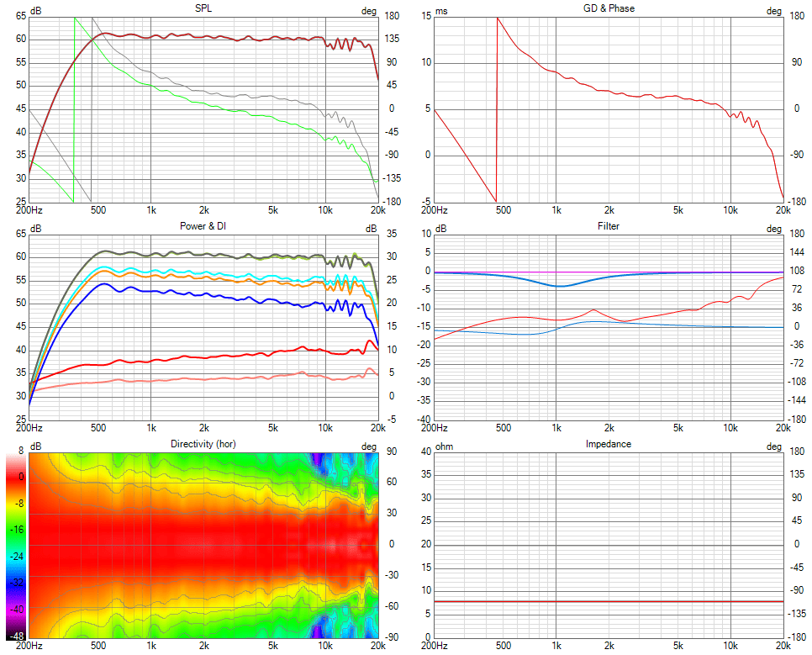The width and height of the screenshot is (812, 655).
Task: Select the thick blue dip curve in Filter chart
Action: click(558, 286)
